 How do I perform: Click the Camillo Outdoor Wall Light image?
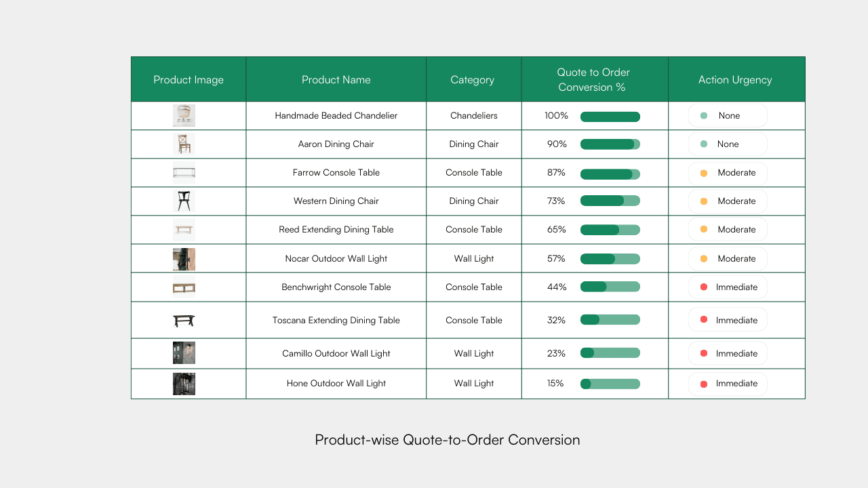(x=184, y=353)
